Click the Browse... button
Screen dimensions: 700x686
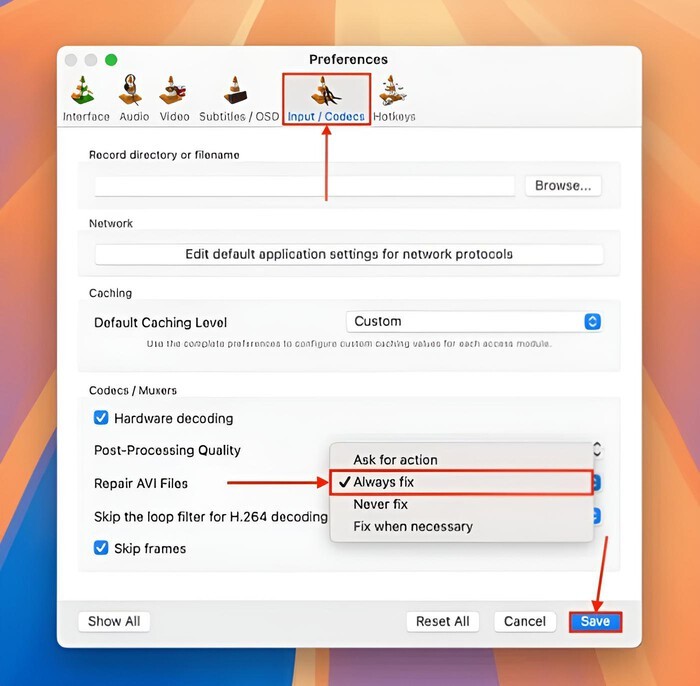click(x=563, y=186)
